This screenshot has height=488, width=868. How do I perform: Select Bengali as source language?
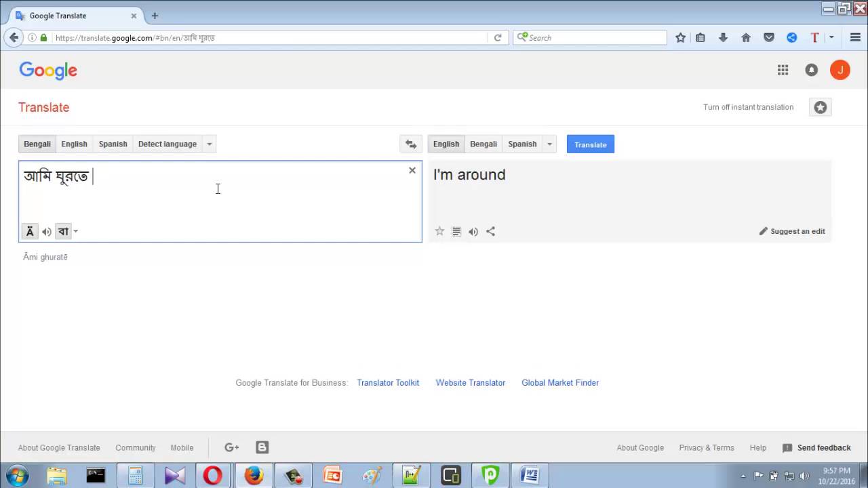click(37, 144)
